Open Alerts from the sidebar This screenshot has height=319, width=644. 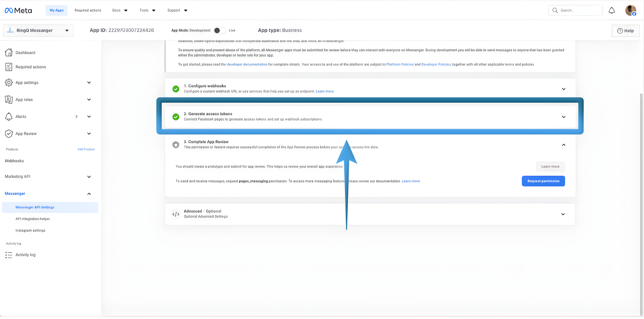tap(21, 116)
